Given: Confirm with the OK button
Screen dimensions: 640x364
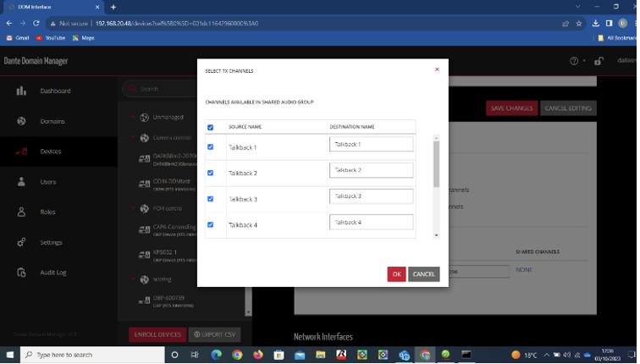Looking at the screenshot, I should pos(396,274).
